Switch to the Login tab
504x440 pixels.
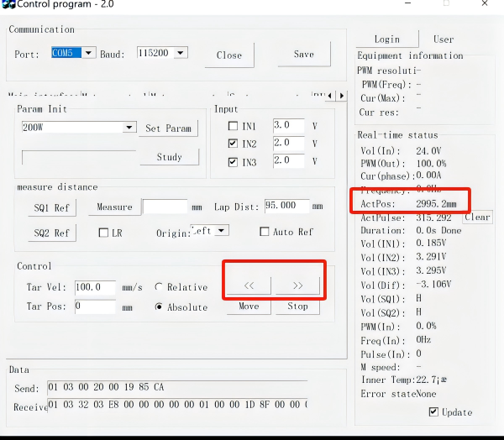pos(386,39)
